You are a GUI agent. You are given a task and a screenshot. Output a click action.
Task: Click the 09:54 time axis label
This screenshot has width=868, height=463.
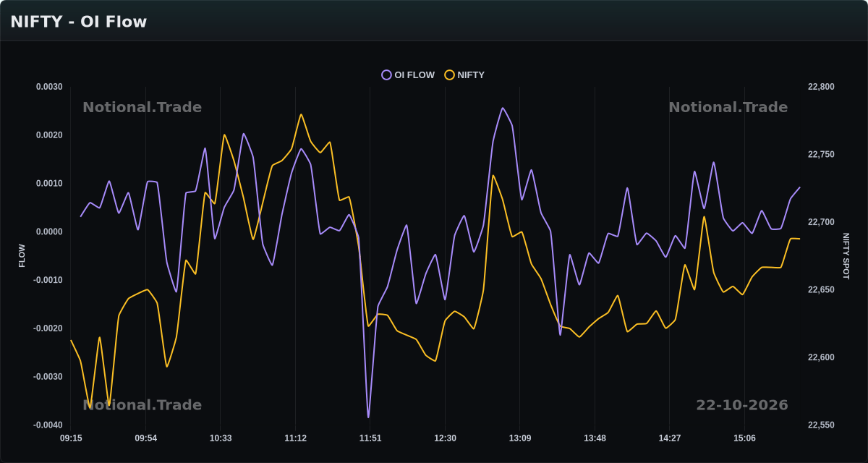(x=145, y=438)
